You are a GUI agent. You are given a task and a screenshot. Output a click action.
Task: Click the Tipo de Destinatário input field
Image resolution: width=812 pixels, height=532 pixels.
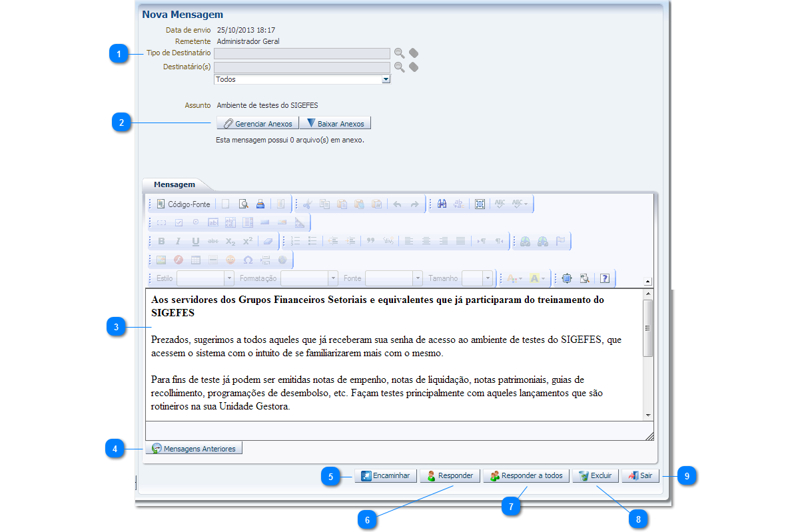(x=302, y=53)
